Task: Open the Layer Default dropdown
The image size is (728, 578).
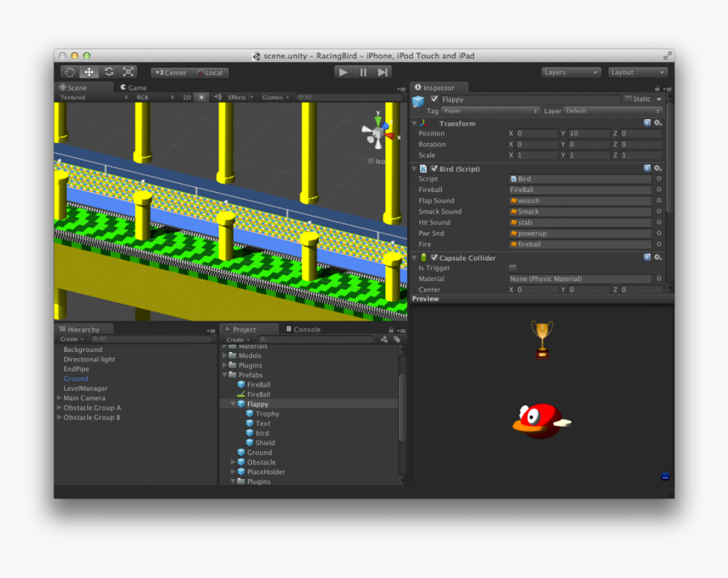Action: click(x=612, y=111)
